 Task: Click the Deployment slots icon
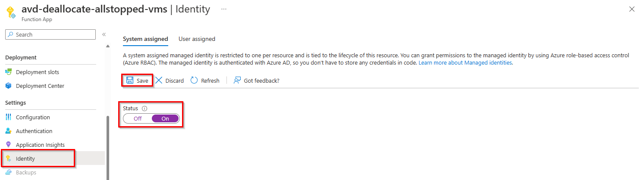(x=9, y=72)
